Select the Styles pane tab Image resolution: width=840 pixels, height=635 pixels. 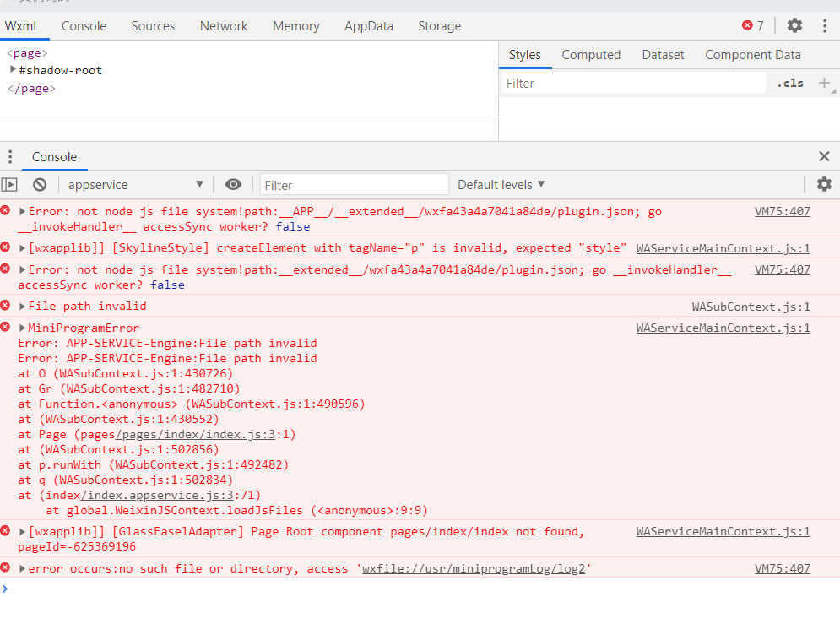pyautogui.click(x=524, y=55)
